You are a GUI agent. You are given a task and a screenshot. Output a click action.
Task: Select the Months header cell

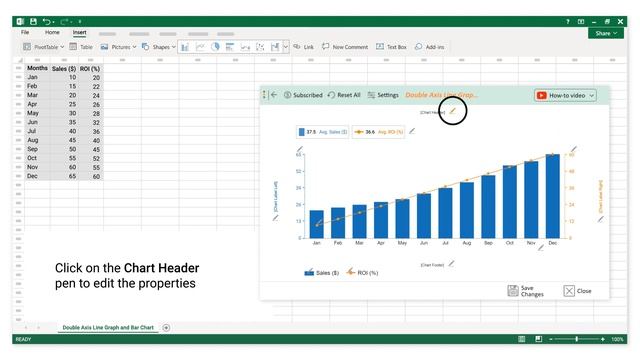point(37,68)
